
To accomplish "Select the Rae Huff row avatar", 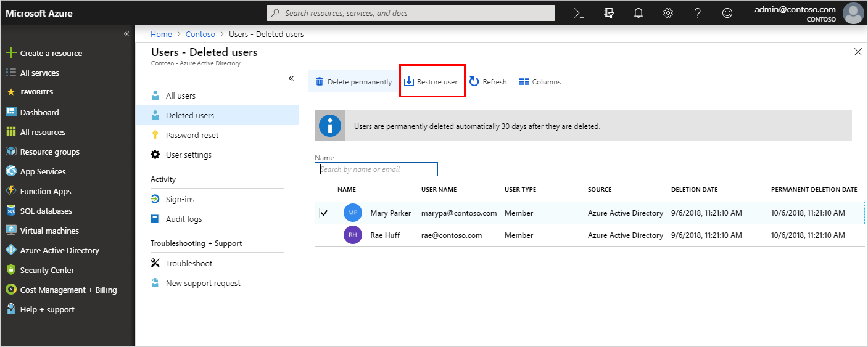I will click(x=353, y=235).
